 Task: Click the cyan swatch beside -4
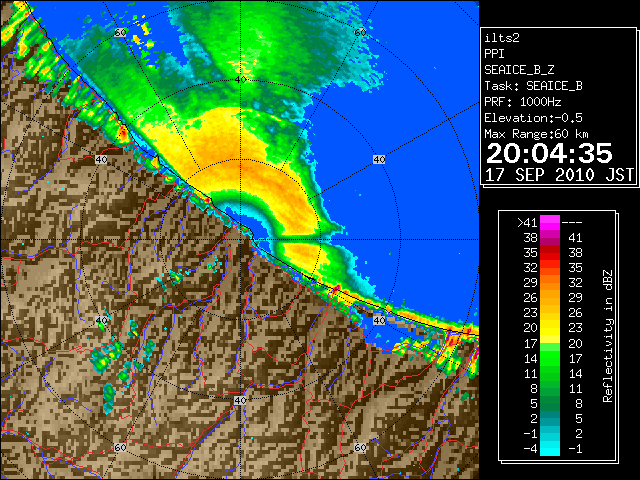tap(550, 449)
